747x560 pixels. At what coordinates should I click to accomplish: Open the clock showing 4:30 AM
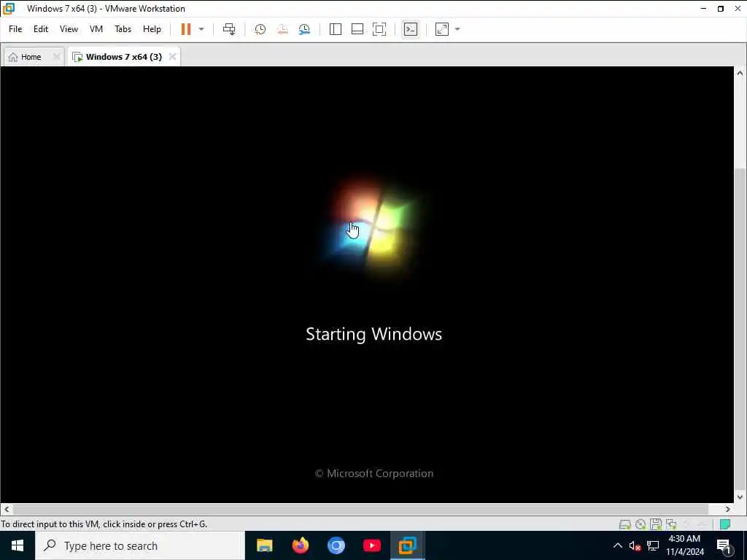pyautogui.click(x=684, y=545)
